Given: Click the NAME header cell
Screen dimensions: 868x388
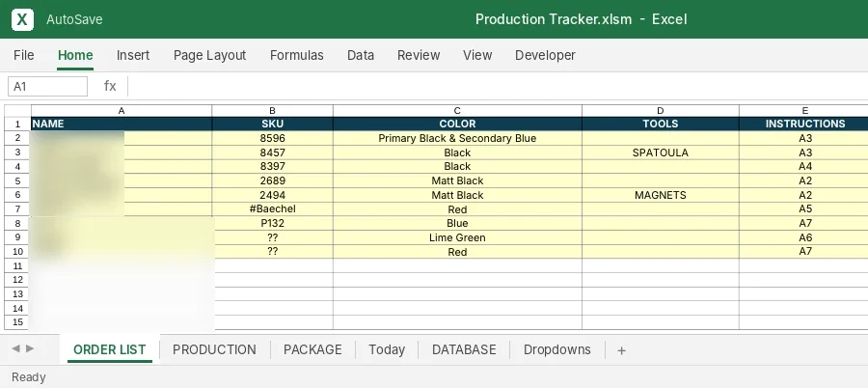Looking at the screenshot, I should pyautogui.click(x=122, y=124).
